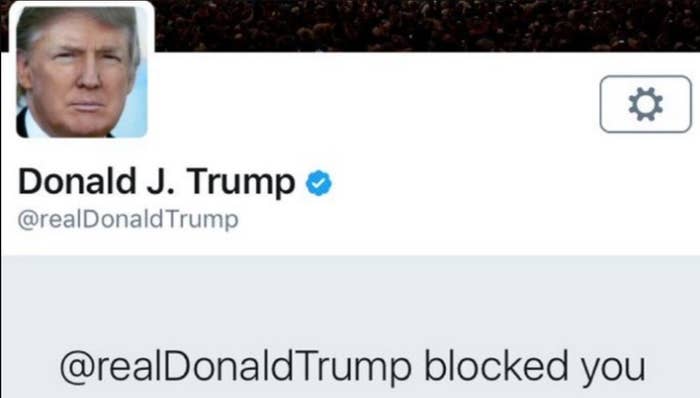Image resolution: width=700 pixels, height=398 pixels.
Task: Click the cog wheel icon
Action: pos(646,104)
